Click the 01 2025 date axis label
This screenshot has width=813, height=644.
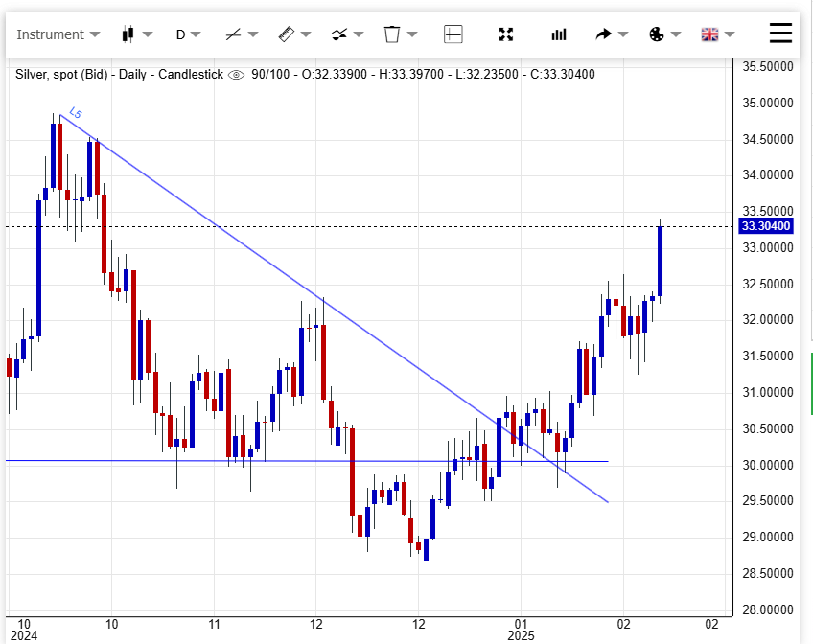522,630
